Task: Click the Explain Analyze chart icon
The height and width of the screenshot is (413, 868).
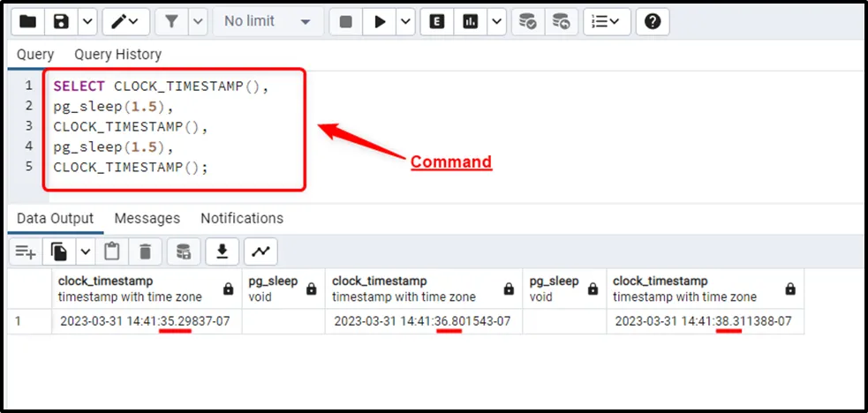Action: [470, 21]
